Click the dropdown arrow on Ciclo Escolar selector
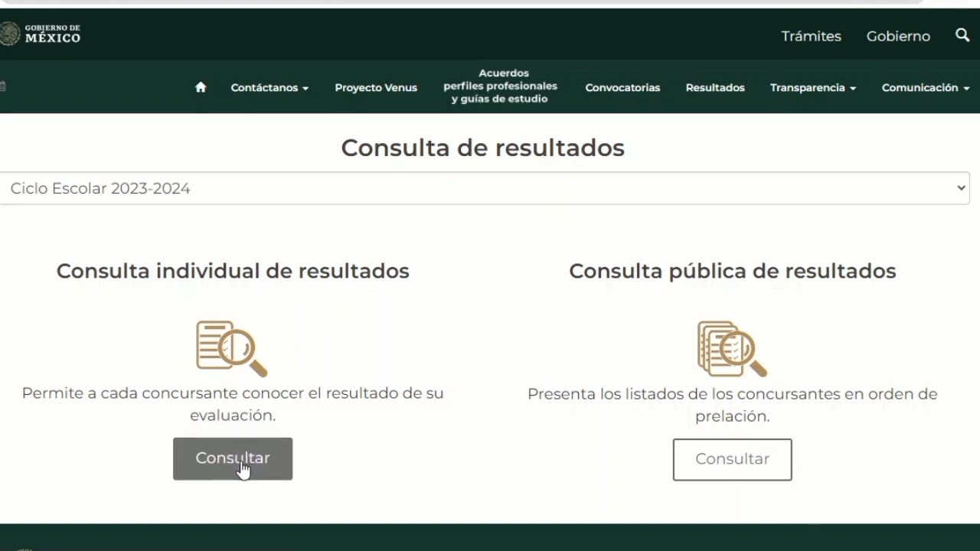The height and width of the screenshot is (551, 980). point(960,187)
